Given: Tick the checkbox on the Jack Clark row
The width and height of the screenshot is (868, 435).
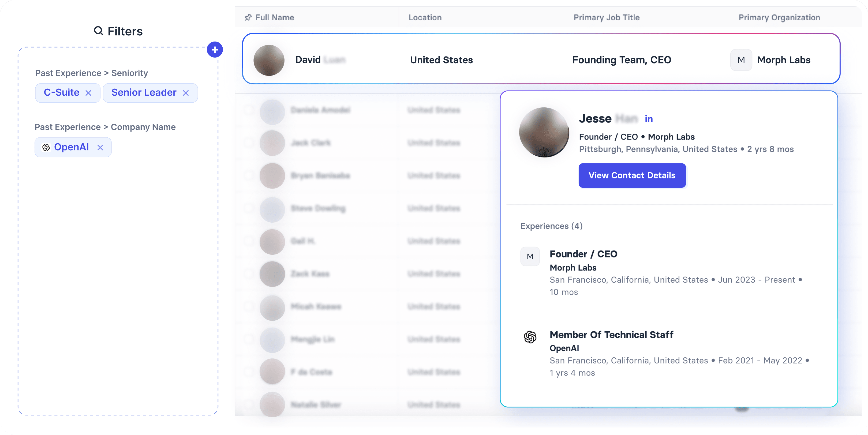Looking at the screenshot, I should [x=249, y=143].
